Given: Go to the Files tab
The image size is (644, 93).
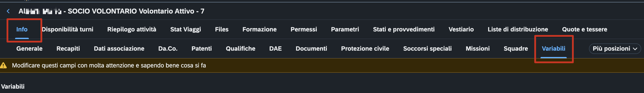Looking at the screenshot, I should [x=222, y=29].
